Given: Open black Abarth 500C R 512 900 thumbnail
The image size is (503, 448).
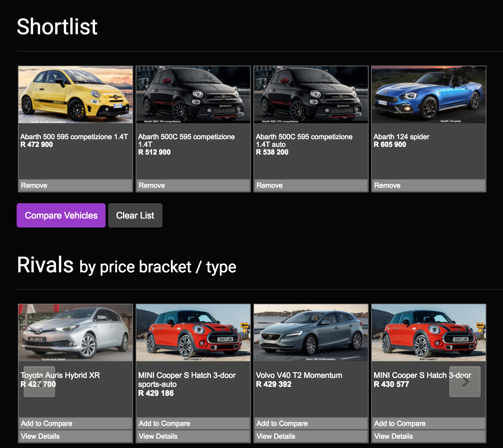Looking at the screenshot, I should (193, 95).
